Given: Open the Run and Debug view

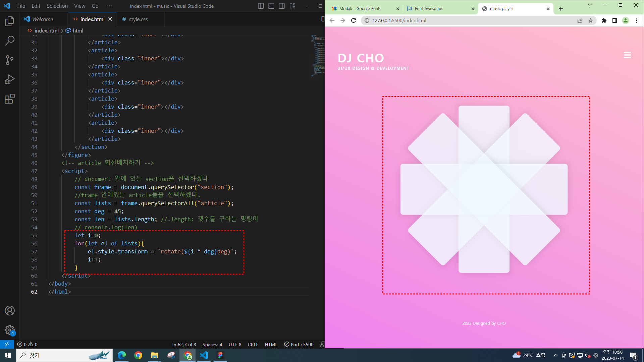Looking at the screenshot, I should tap(10, 79).
